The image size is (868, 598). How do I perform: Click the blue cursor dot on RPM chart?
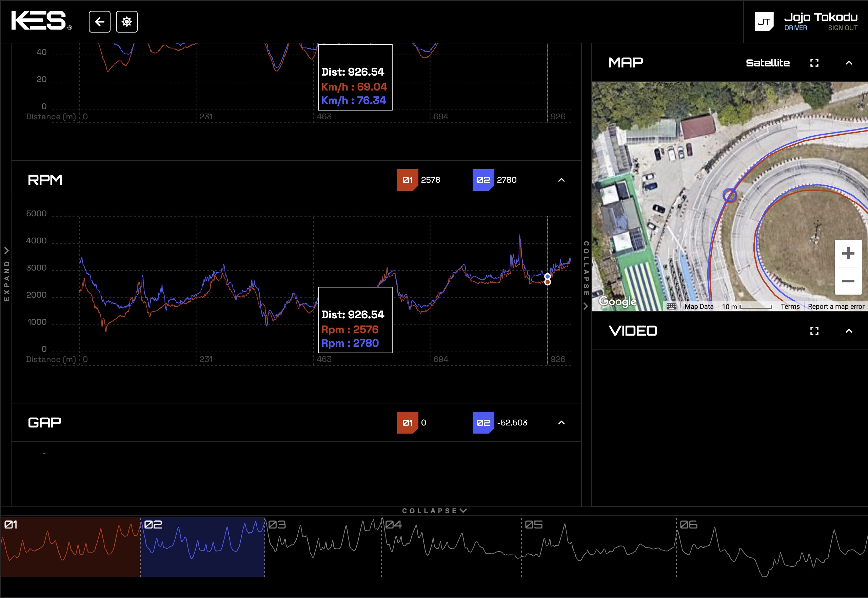[x=547, y=277]
